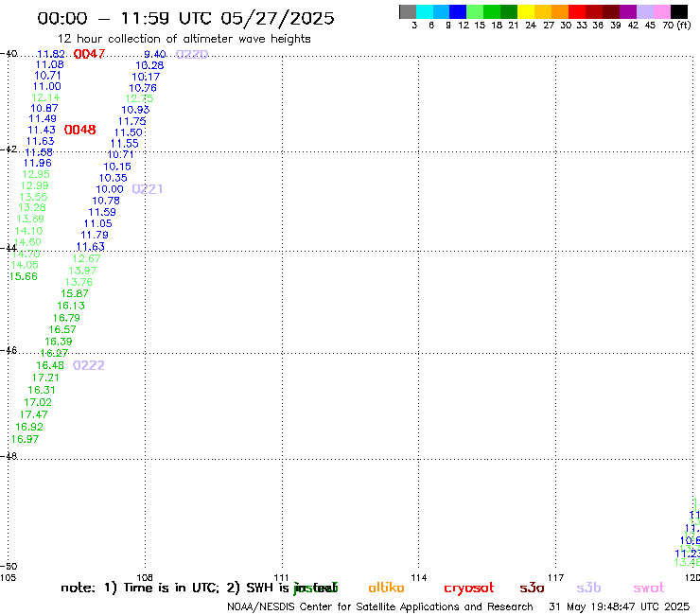Click the gray swatch in the color legend
Image resolution: width=700 pixels, height=615 pixels.
click(x=408, y=11)
